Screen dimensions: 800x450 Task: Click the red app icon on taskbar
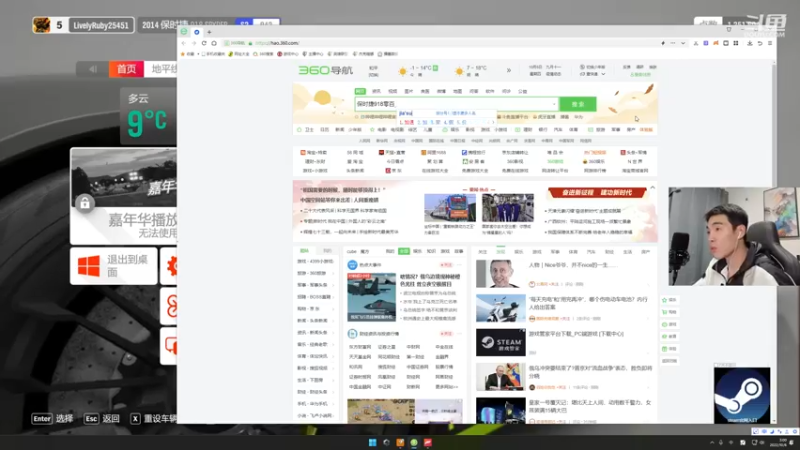point(428,442)
